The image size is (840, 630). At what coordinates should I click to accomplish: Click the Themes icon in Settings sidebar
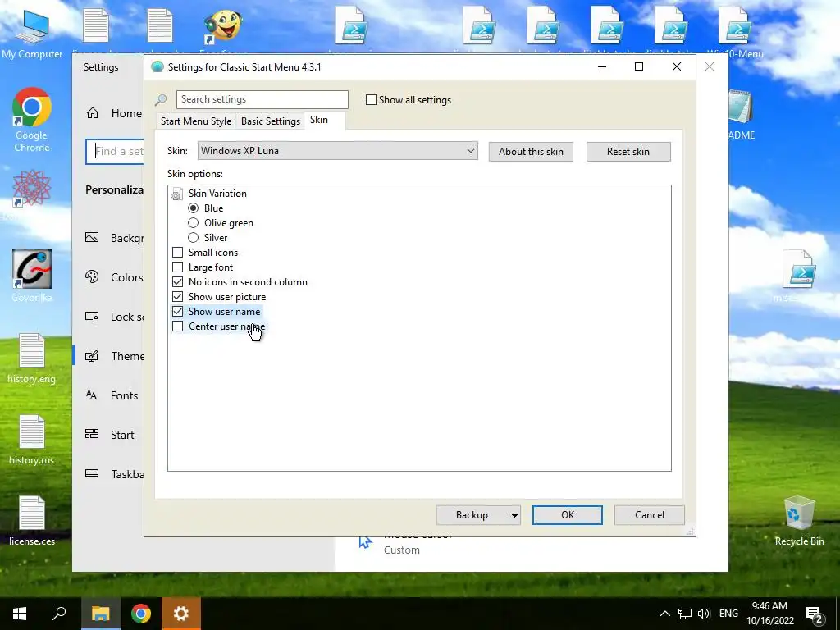click(92, 356)
